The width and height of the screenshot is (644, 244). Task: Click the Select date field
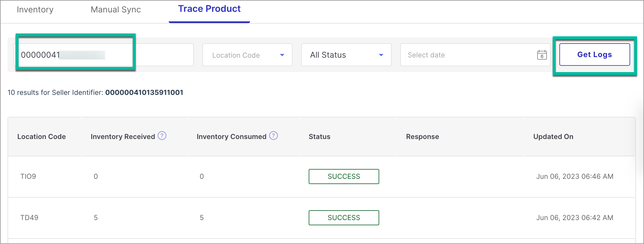(475, 55)
